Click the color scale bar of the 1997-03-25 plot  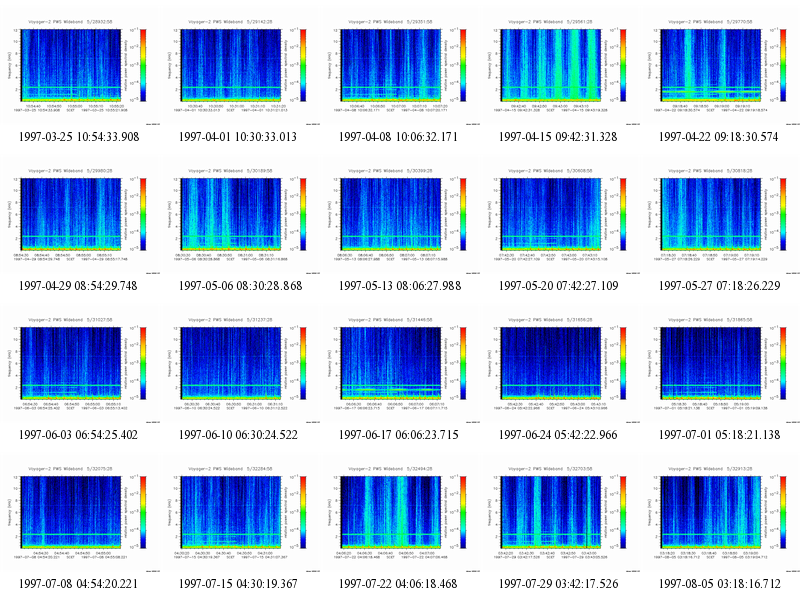[x=143, y=65]
